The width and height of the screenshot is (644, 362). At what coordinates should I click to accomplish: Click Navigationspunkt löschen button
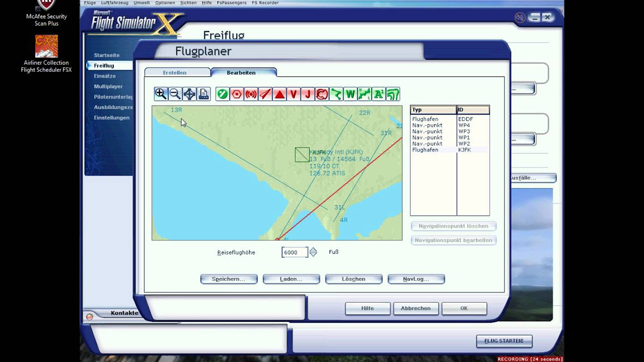click(453, 226)
